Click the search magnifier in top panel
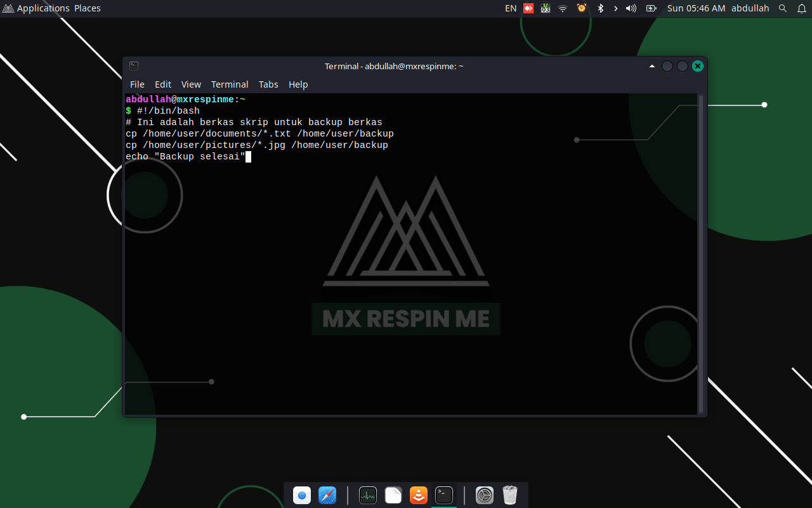This screenshot has width=812, height=508. [783, 8]
